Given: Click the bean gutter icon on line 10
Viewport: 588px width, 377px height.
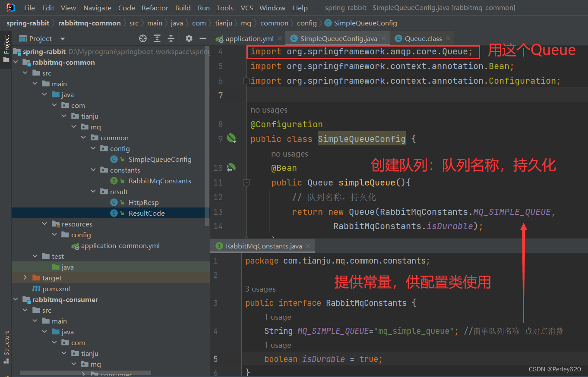Looking at the screenshot, I should tap(231, 167).
